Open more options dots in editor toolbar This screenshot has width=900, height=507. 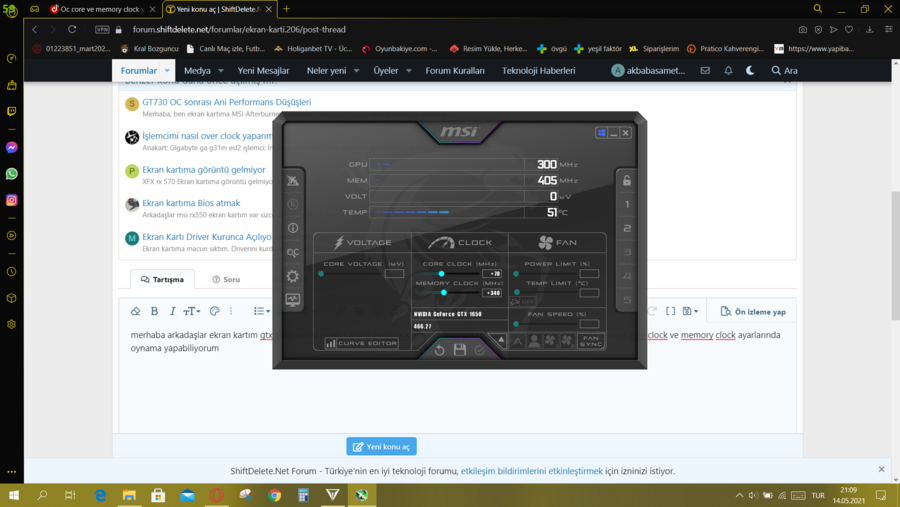[x=231, y=311]
